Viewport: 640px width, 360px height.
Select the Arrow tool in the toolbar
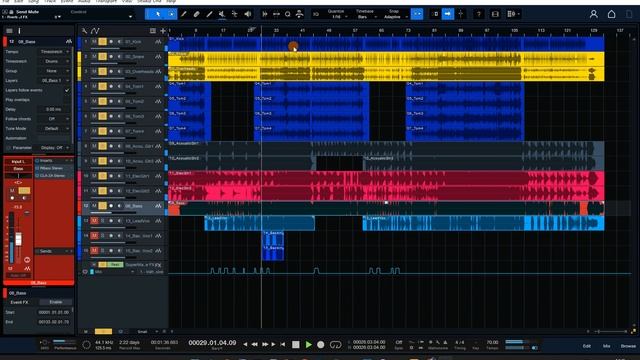coord(158,14)
